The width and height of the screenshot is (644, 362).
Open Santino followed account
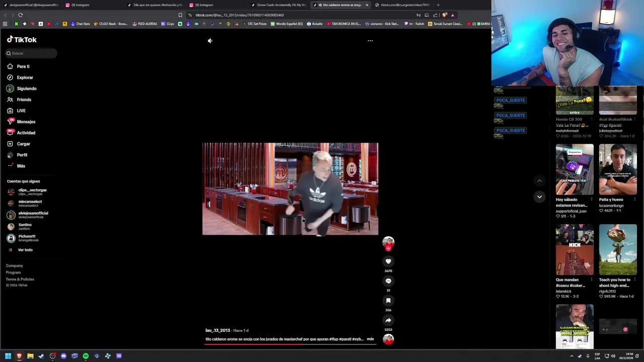[25, 226]
